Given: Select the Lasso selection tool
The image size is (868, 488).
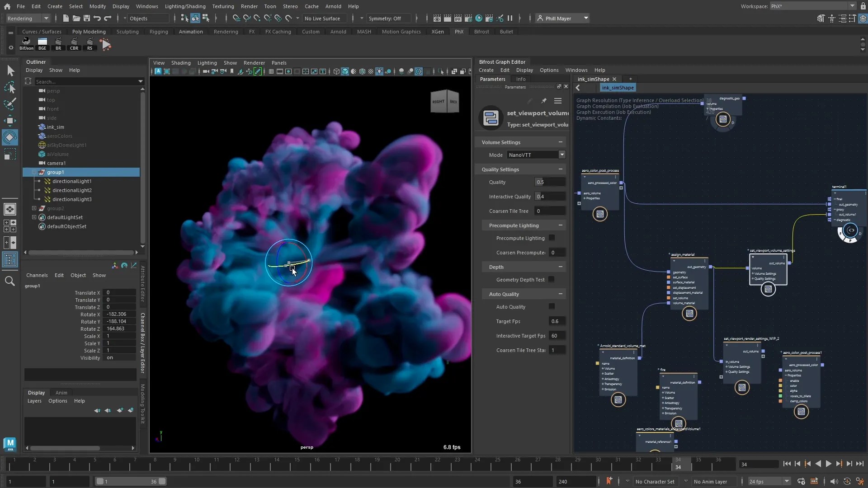Looking at the screenshot, I should click(x=9, y=87).
